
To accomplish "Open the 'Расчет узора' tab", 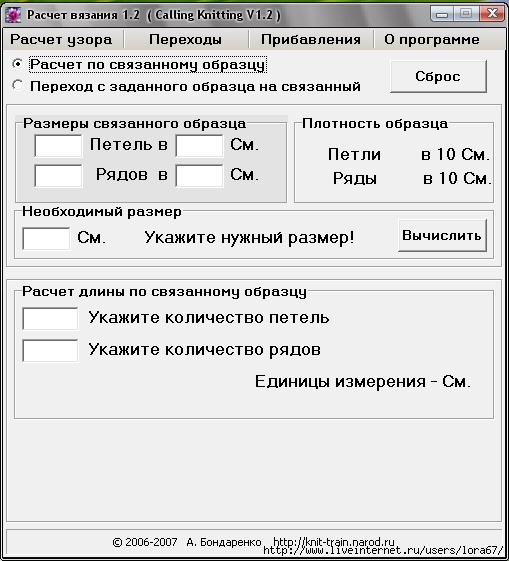I will [x=61, y=39].
